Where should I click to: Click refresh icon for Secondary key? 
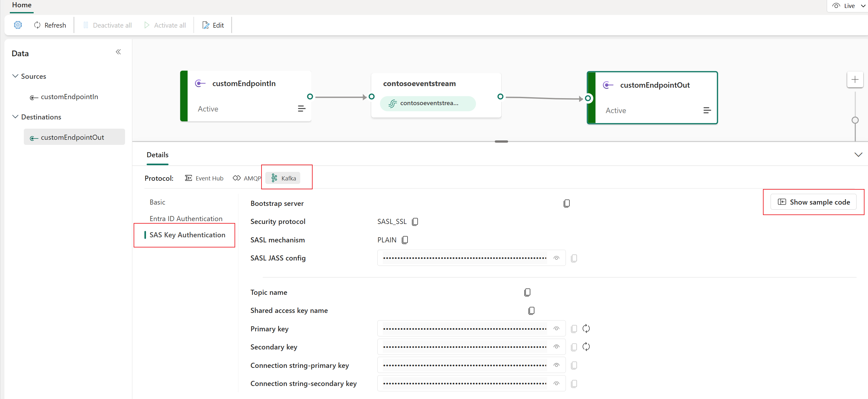(586, 347)
